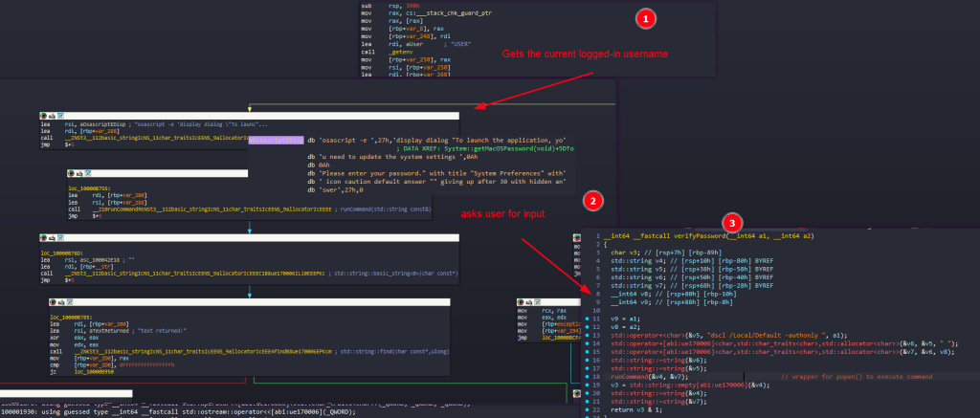Click the red annotation marker number 1
This screenshot has height=418, width=980.
tap(644, 19)
